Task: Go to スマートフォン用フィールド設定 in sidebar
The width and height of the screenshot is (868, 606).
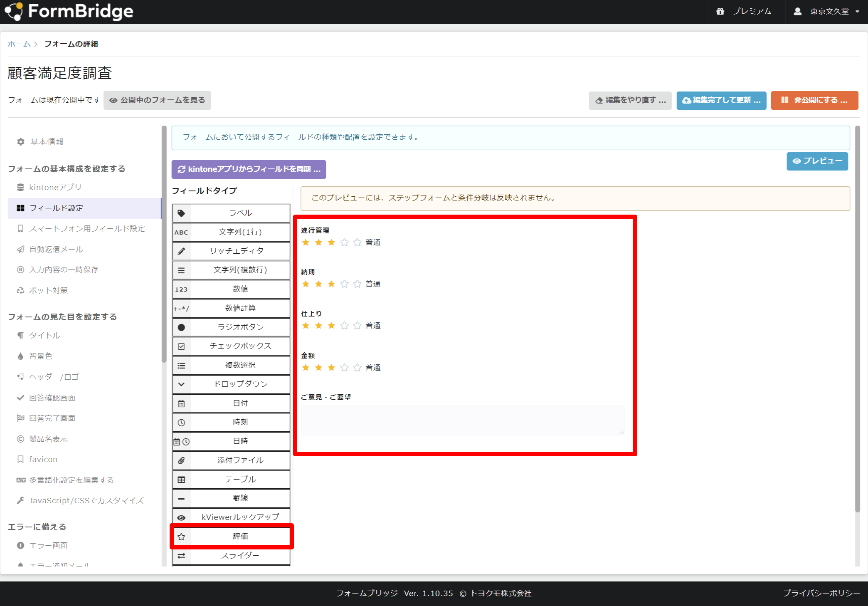Action: (87, 229)
